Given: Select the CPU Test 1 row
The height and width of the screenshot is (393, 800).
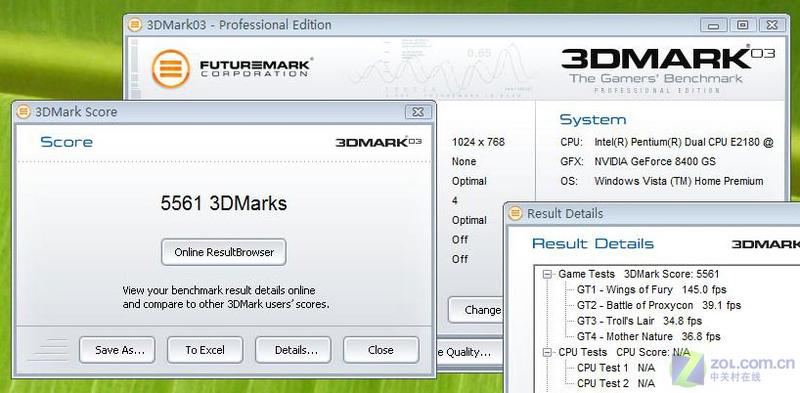Looking at the screenshot, I should [616, 368].
